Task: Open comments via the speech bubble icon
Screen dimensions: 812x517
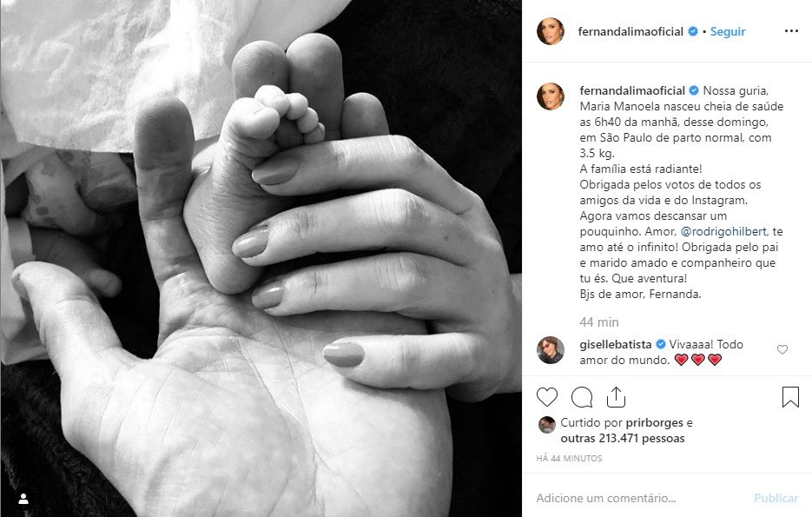Action: point(582,397)
